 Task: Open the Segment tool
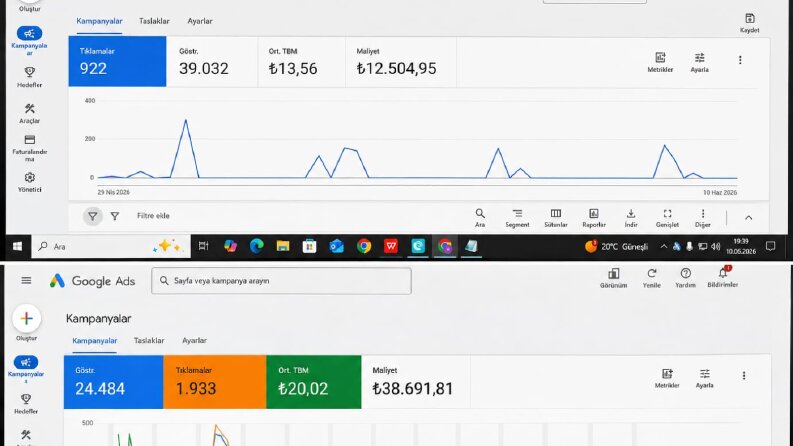pyautogui.click(x=517, y=217)
